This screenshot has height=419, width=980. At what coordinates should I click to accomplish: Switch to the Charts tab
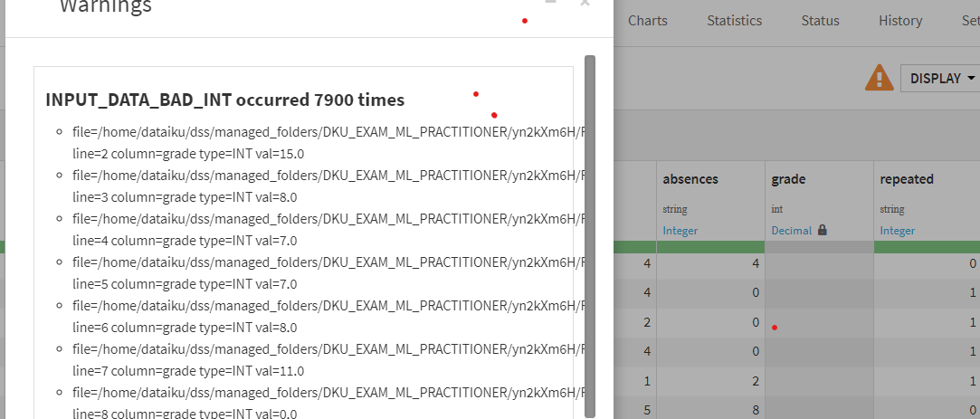[x=648, y=21]
